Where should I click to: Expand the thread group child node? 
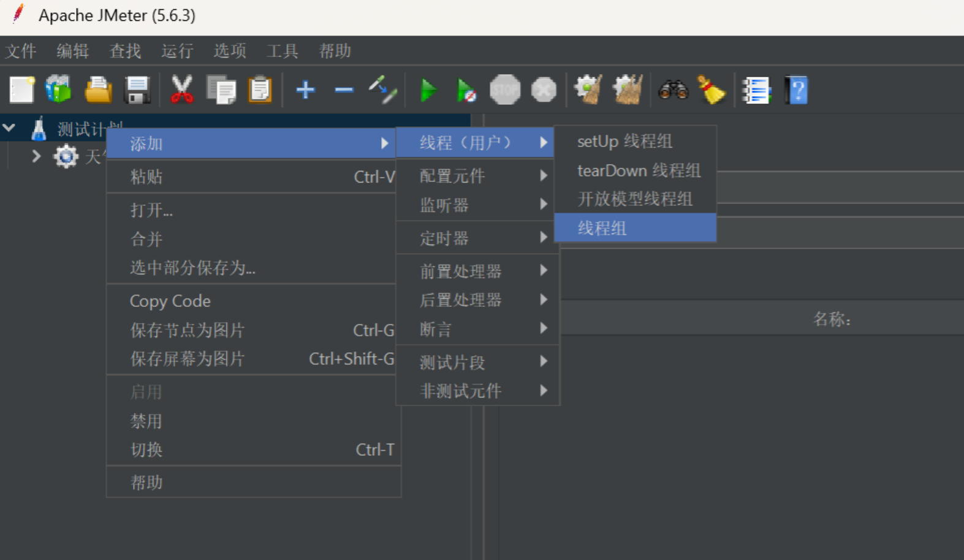tap(36, 156)
